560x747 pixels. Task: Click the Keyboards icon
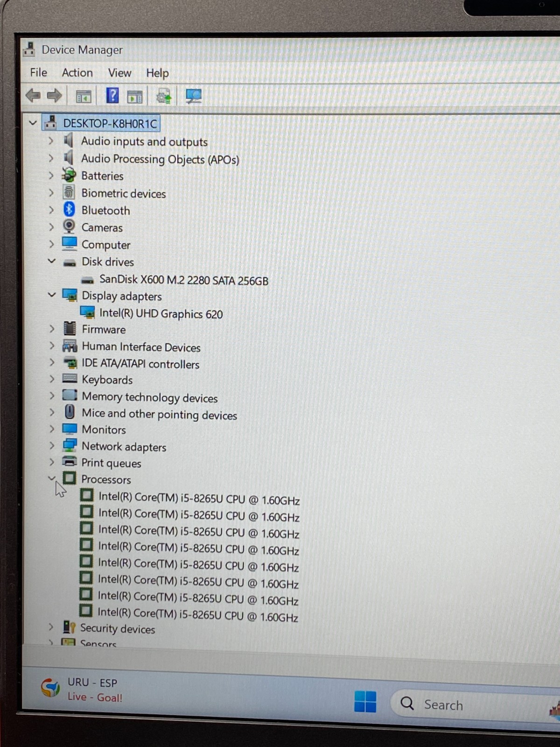coord(70,379)
